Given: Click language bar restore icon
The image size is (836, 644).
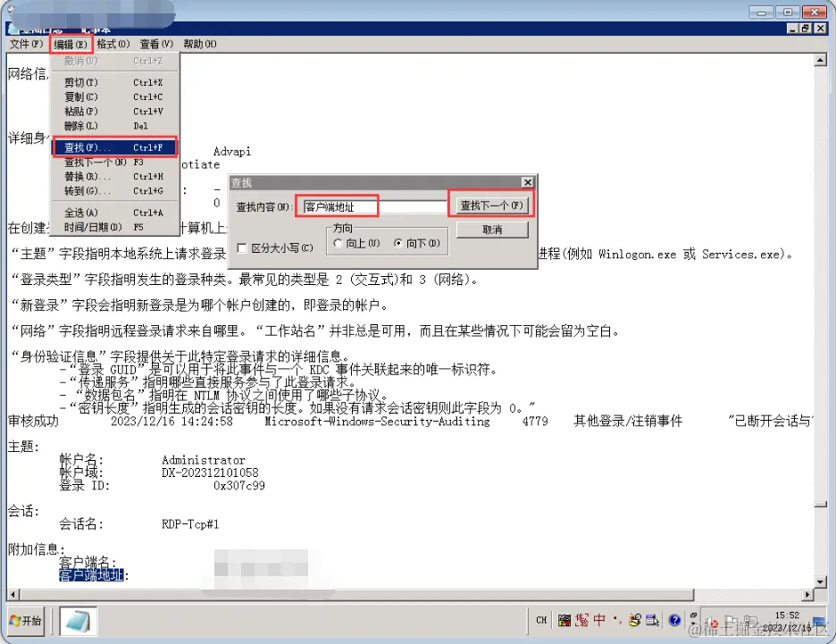Looking at the screenshot, I should coord(693,615).
